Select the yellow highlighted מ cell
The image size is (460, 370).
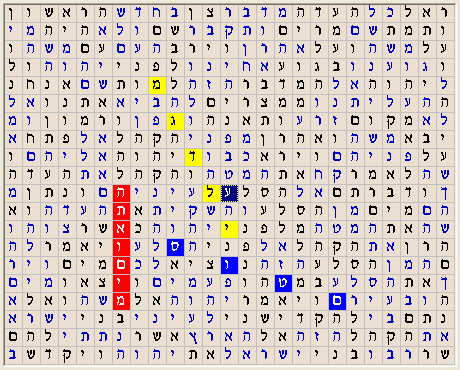157,84
